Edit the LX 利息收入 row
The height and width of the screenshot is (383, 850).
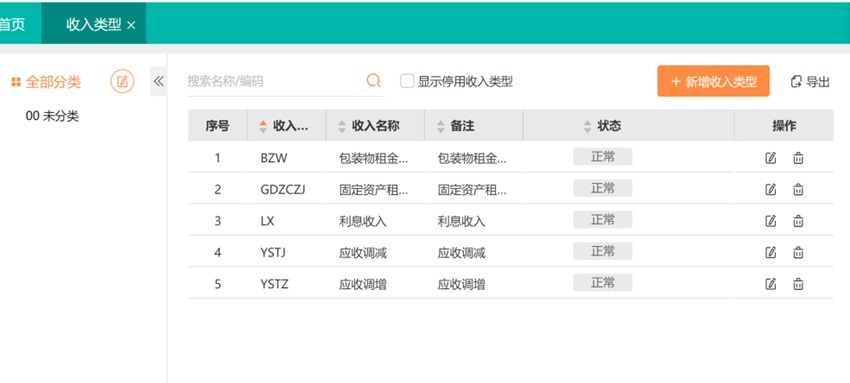pyautogui.click(x=770, y=221)
